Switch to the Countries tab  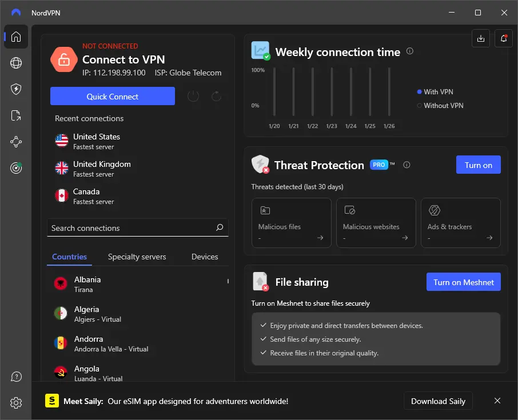69,257
